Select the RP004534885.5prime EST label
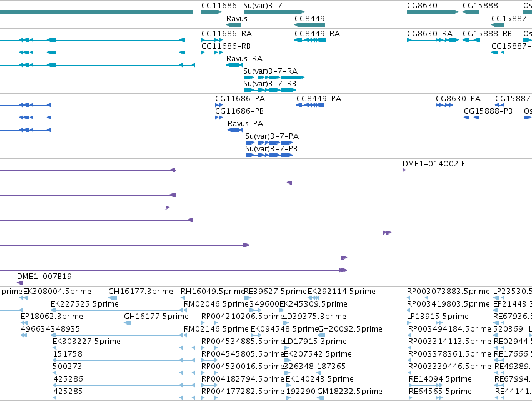This screenshot has height=401, width=532. [243, 342]
